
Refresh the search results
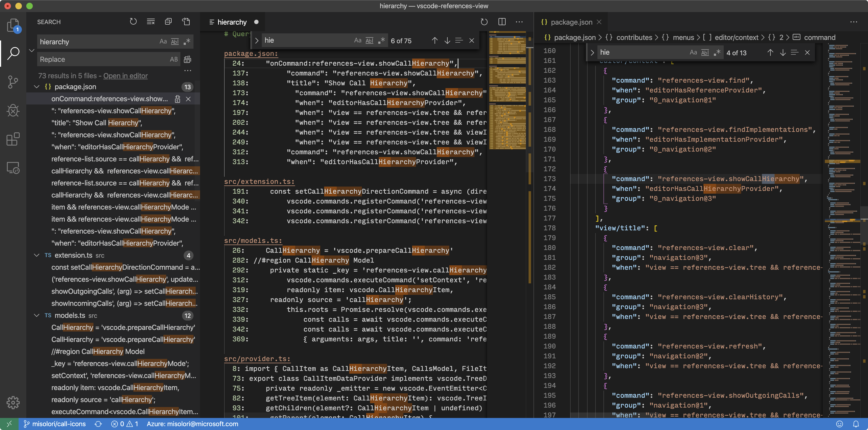coord(133,21)
